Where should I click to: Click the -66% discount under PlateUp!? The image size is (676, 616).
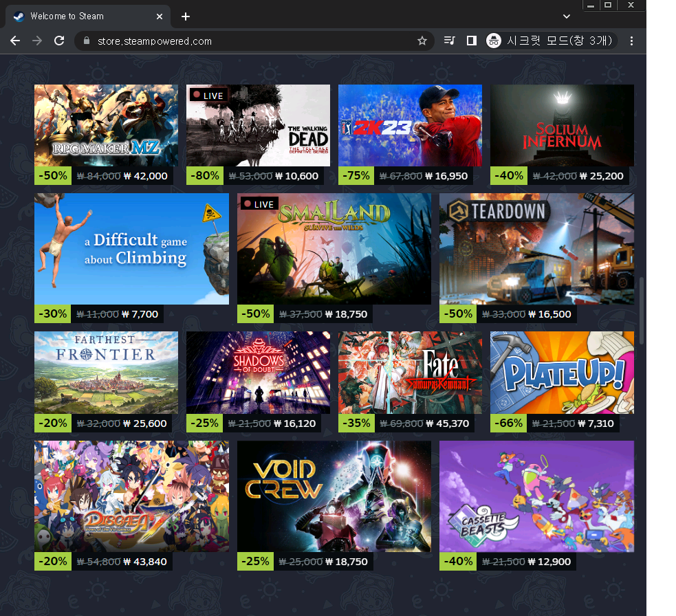coord(509,423)
